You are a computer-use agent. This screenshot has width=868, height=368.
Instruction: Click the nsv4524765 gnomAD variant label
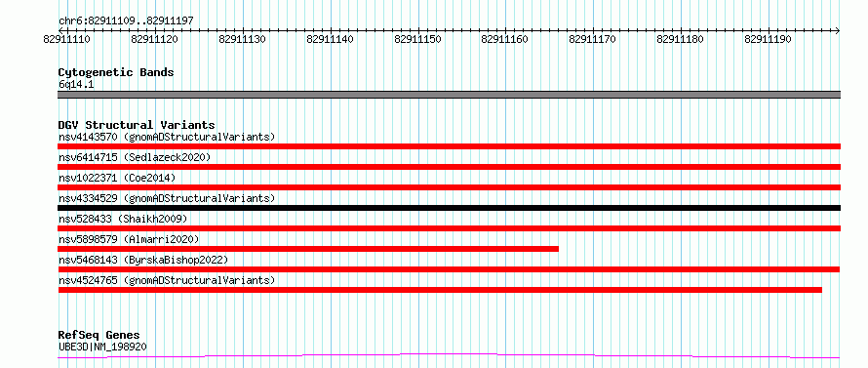[167, 280]
